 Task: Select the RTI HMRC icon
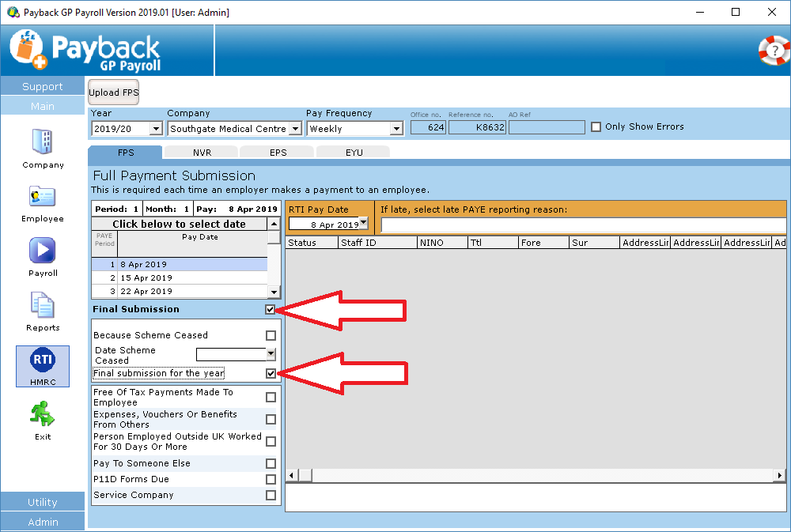[x=42, y=365]
